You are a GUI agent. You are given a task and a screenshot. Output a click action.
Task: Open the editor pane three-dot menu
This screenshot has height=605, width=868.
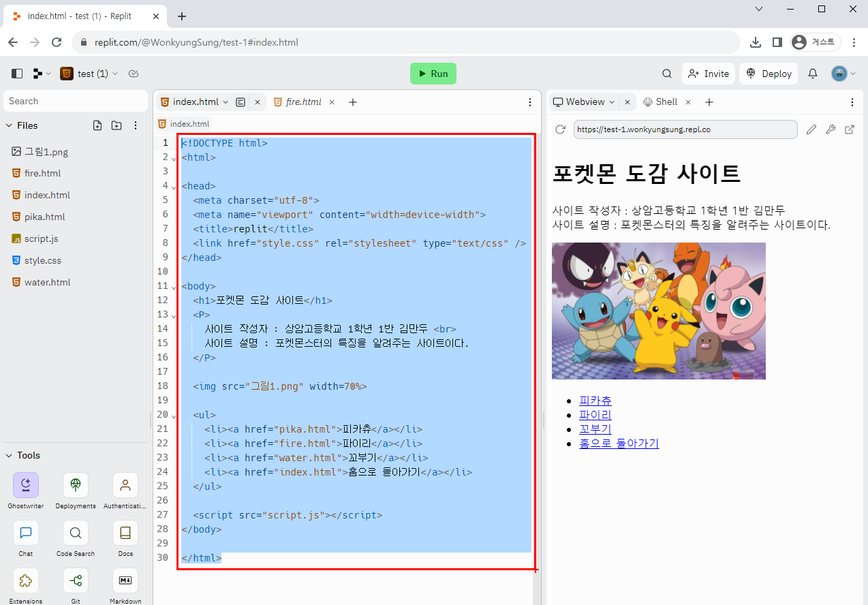click(530, 102)
